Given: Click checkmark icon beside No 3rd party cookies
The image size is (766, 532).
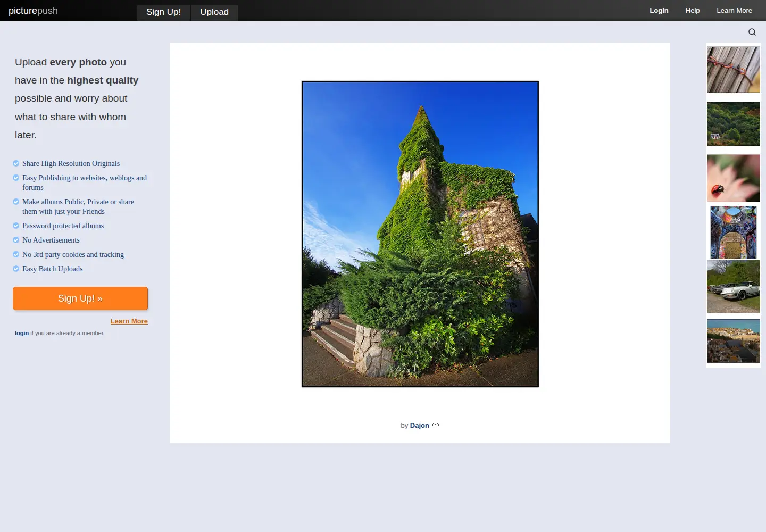Looking at the screenshot, I should point(16,254).
